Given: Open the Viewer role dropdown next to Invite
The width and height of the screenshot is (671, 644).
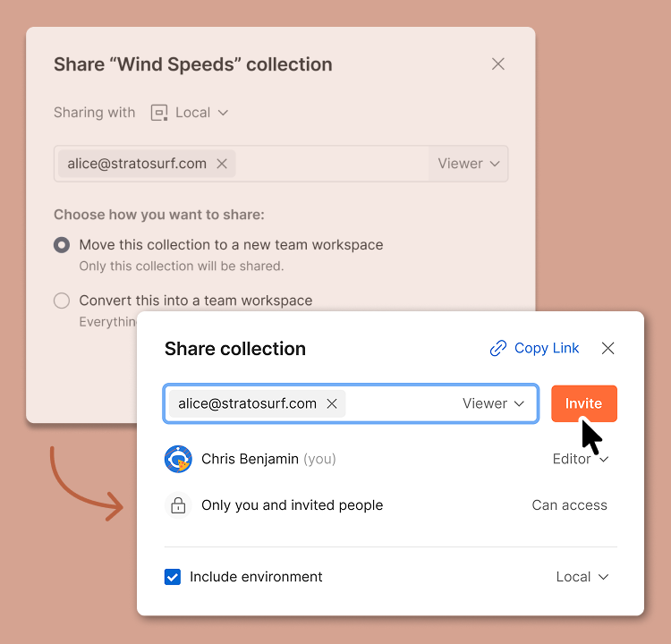Looking at the screenshot, I should coord(493,403).
